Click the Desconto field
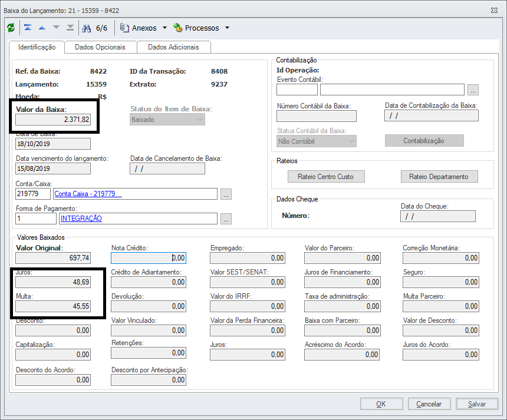Viewport: 507px width, 420px height. 53,330
